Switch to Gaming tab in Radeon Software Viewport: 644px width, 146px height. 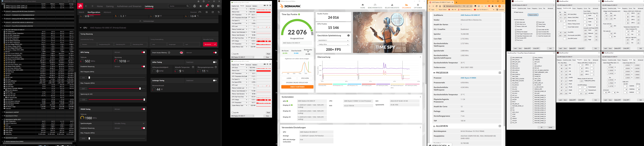coord(110,6)
